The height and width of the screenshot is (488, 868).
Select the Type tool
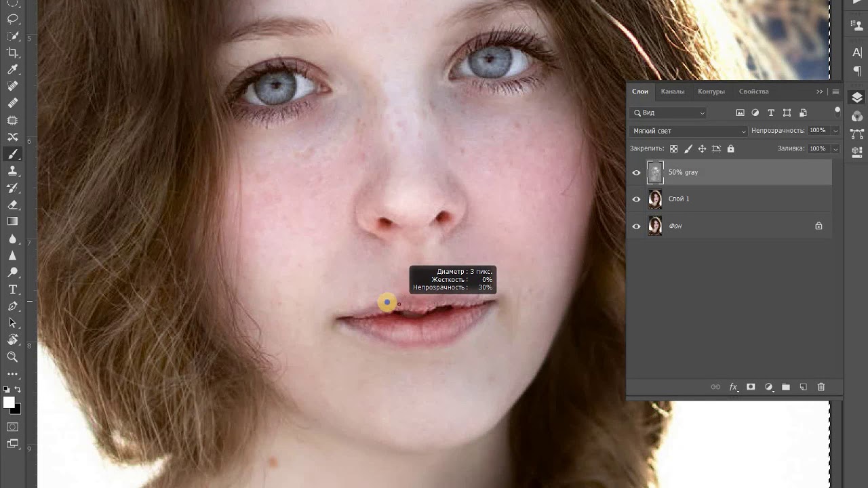(x=12, y=289)
